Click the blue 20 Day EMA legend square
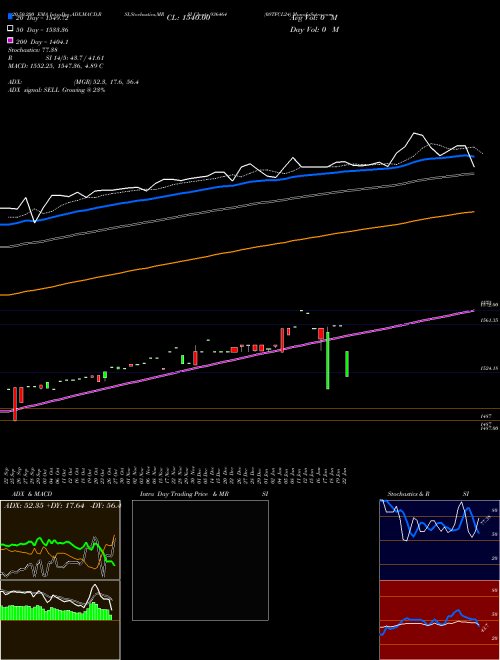This screenshot has height=660, width=500. tap(11, 16)
